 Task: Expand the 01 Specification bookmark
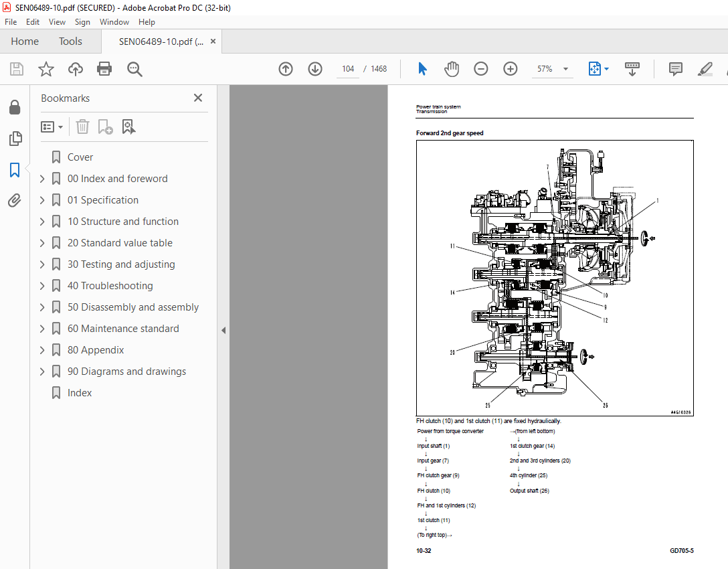pyautogui.click(x=41, y=199)
